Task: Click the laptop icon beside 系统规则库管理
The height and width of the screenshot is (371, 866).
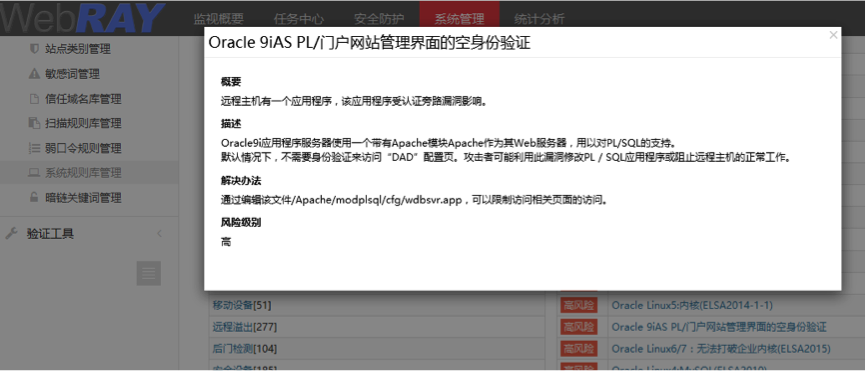Action: 34,173
